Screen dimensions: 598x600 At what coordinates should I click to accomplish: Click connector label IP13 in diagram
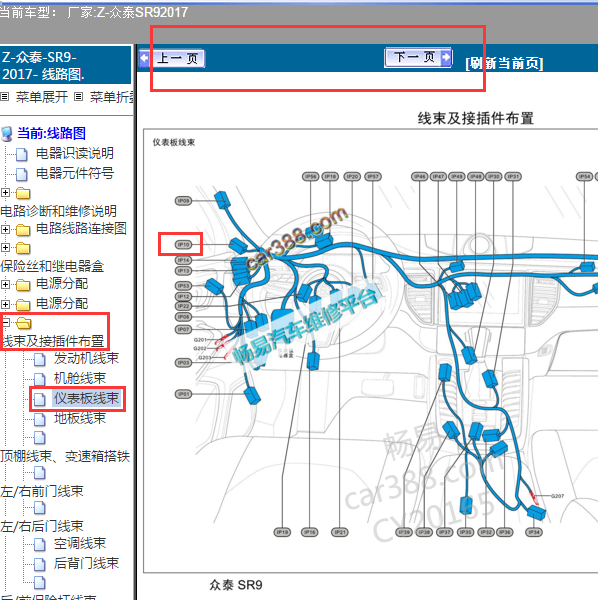point(183,271)
